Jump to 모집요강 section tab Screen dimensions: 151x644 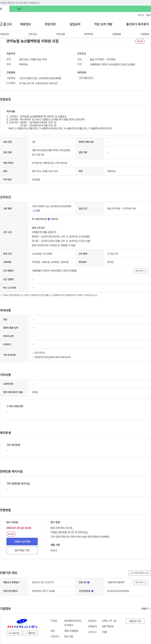click(x=5, y=34)
